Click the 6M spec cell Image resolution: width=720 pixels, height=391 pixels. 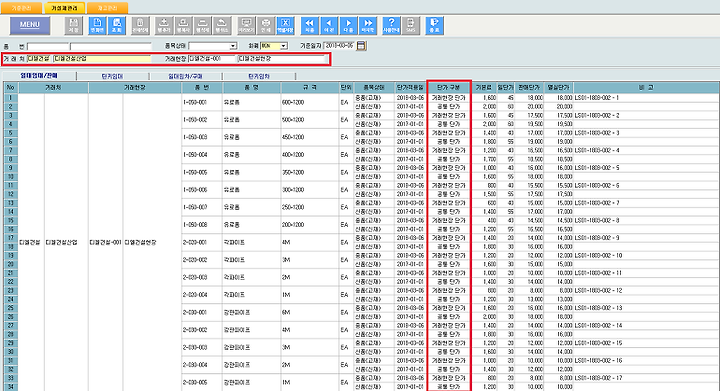tap(310, 313)
